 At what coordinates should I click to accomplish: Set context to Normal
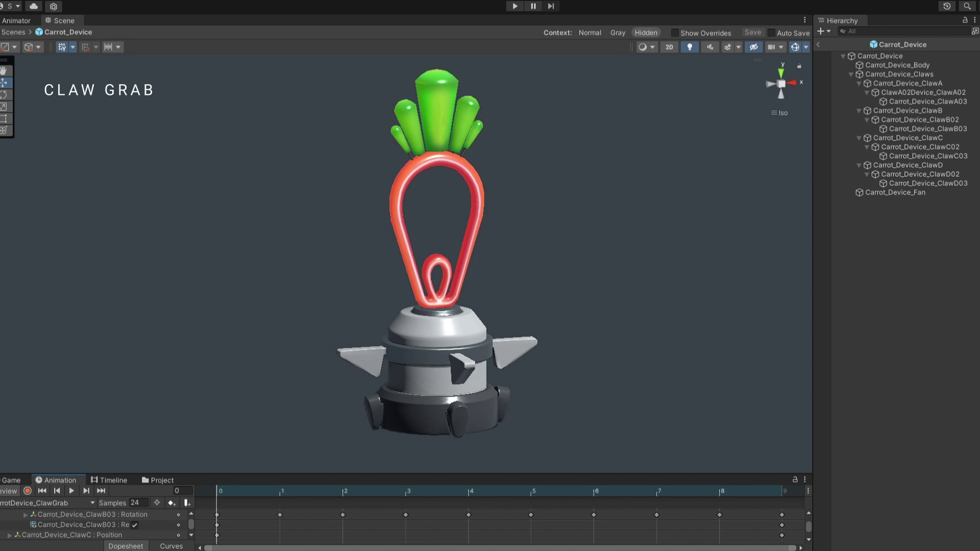[590, 33]
